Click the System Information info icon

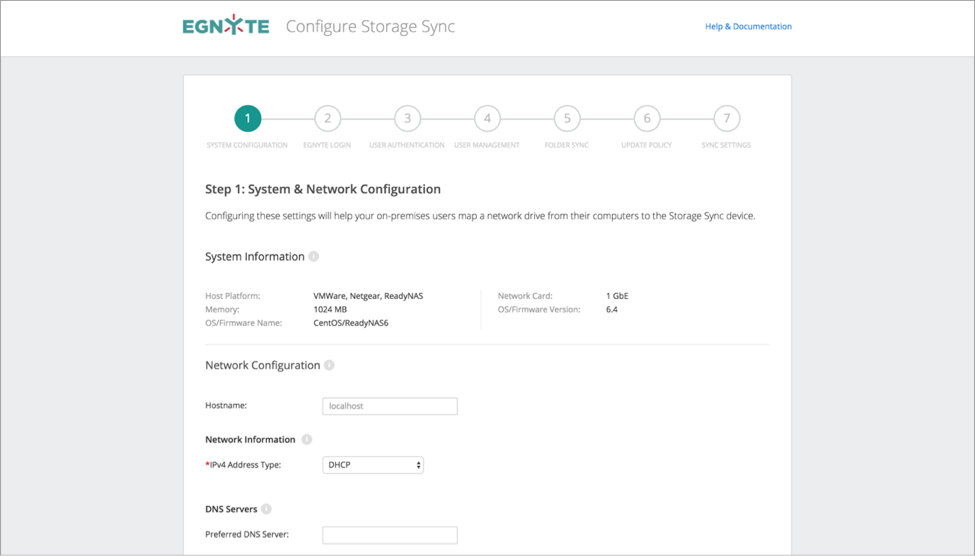314,257
